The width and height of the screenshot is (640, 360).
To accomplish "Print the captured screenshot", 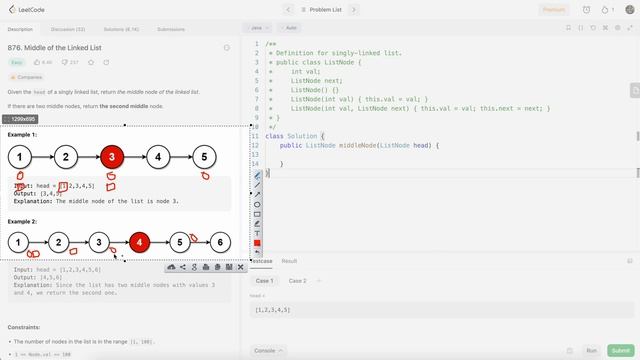I will click(x=206, y=267).
